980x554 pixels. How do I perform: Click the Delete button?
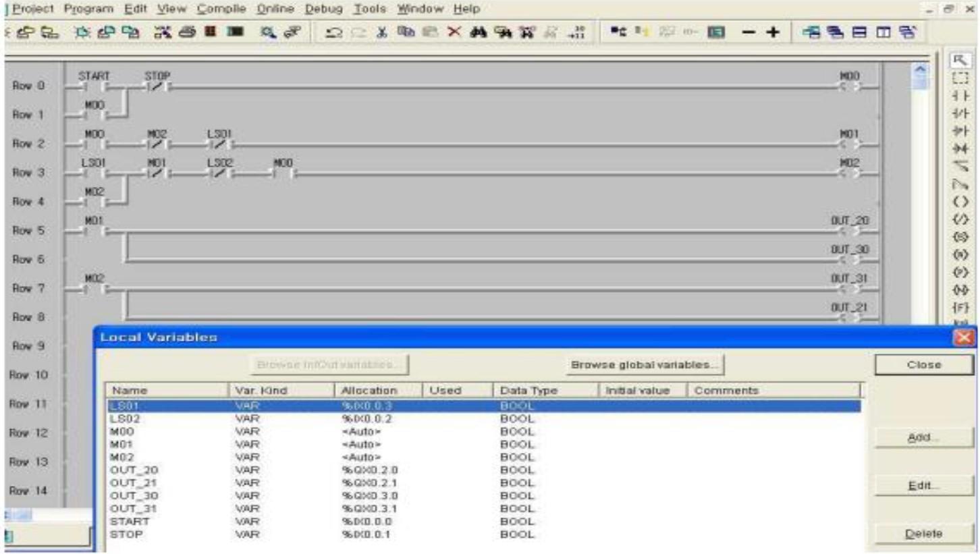tap(924, 534)
